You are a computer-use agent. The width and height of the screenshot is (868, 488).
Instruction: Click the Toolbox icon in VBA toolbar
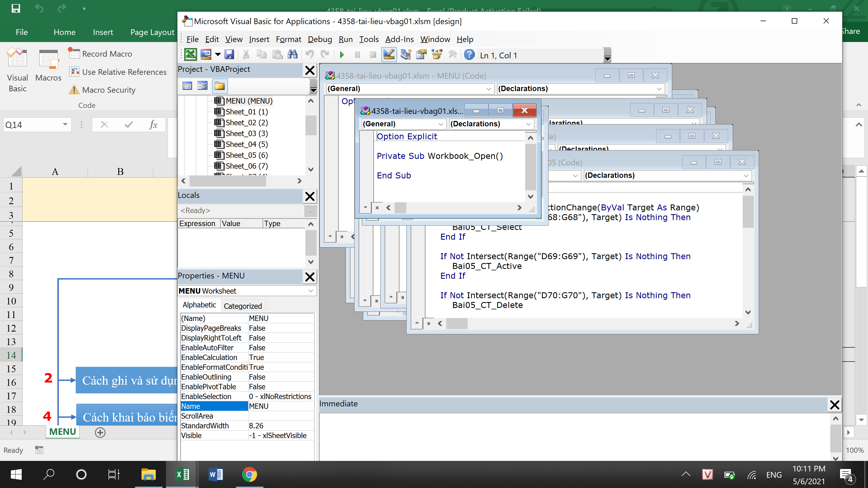click(452, 54)
